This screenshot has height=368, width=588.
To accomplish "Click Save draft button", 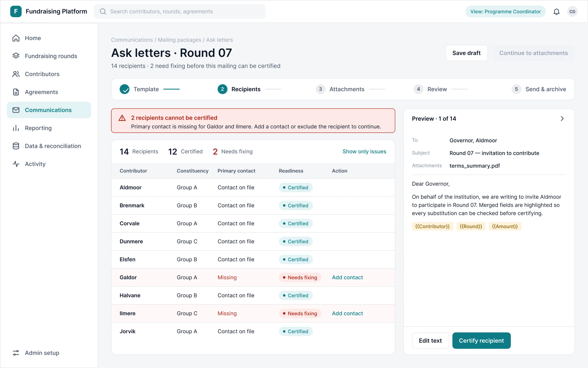I will pos(466,53).
